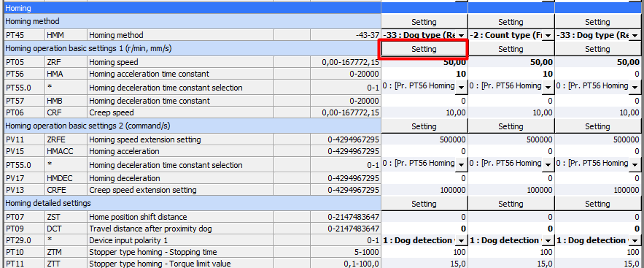Click third column Torque limit value 15,0
The image size is (644, 268).
[x=598, y=263]
